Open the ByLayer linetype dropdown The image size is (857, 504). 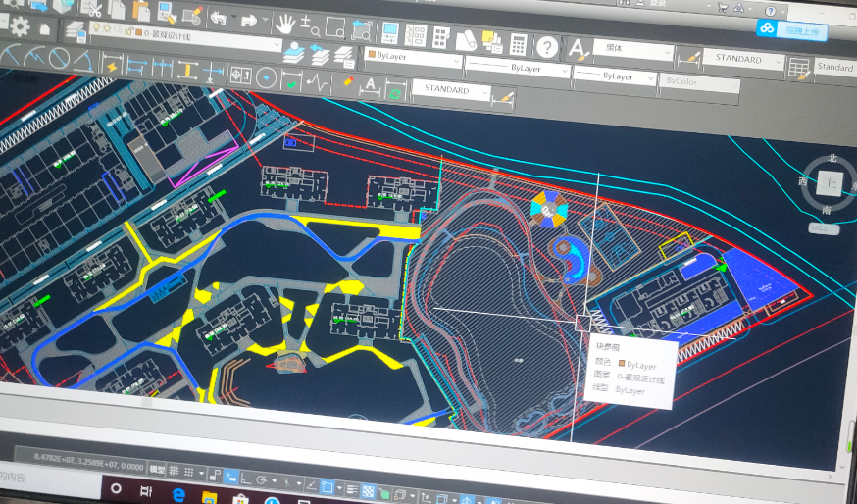pyautogui.click(x=518, y=69)
